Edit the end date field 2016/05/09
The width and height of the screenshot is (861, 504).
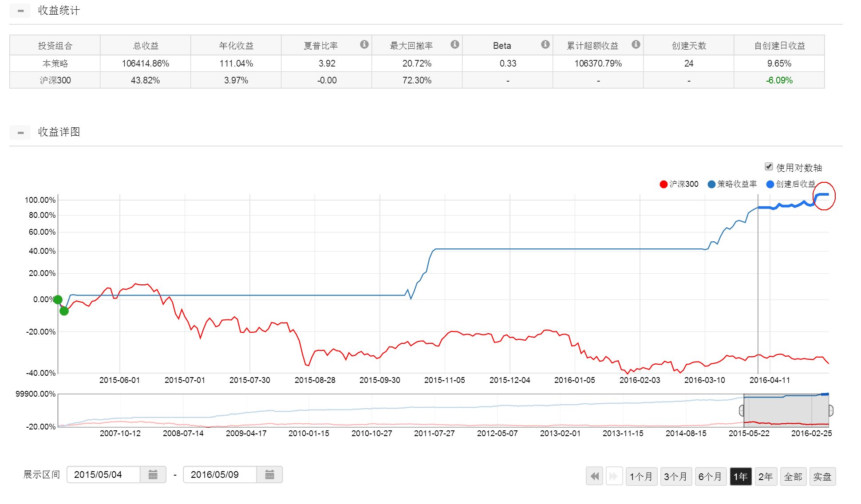(220, 475)
